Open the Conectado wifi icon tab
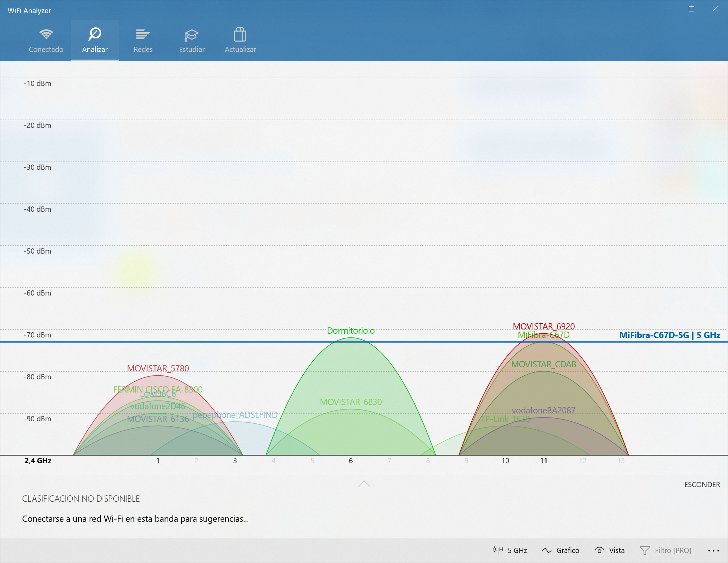Viewport: 728px width, 563px height. tap(46, 34)
